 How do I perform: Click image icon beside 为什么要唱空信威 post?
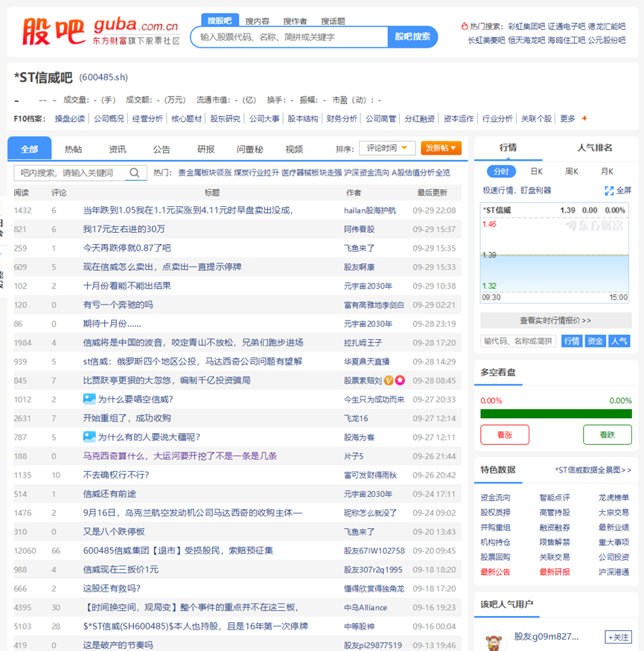point(89,399)
